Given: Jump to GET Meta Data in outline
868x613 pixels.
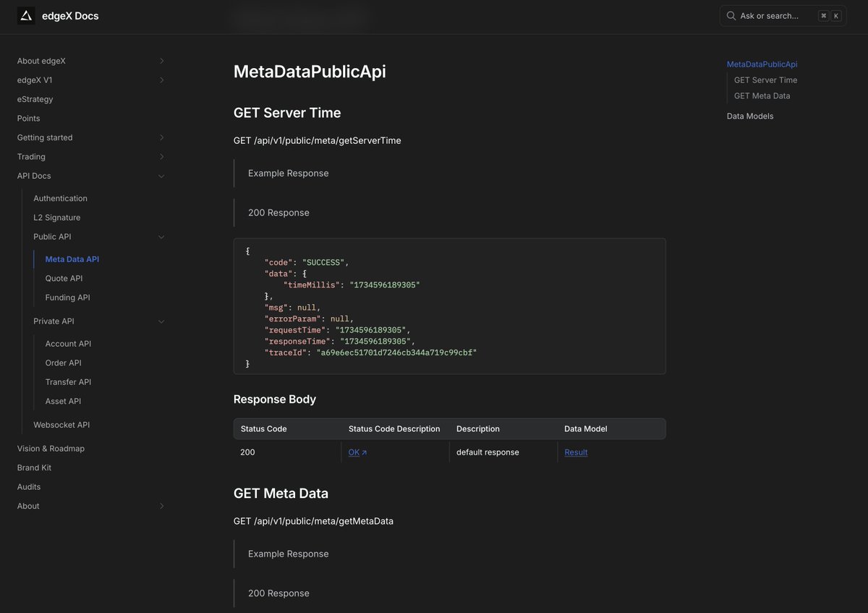Looking at the screenshot, I should (x=762, y=96).
